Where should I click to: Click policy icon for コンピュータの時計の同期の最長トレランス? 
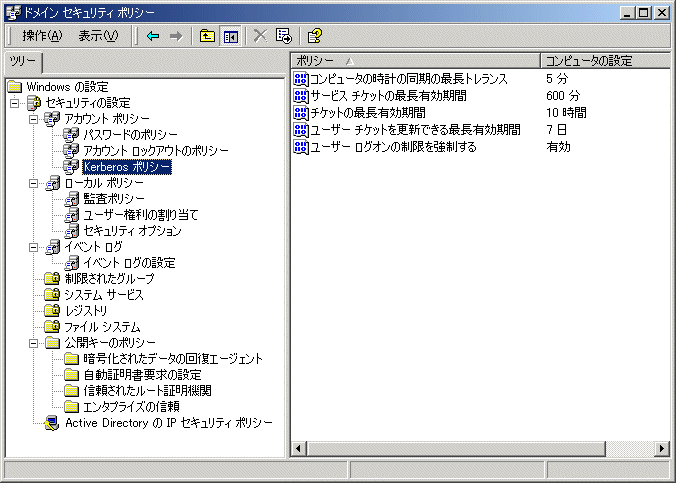click(x=300, y=79)
